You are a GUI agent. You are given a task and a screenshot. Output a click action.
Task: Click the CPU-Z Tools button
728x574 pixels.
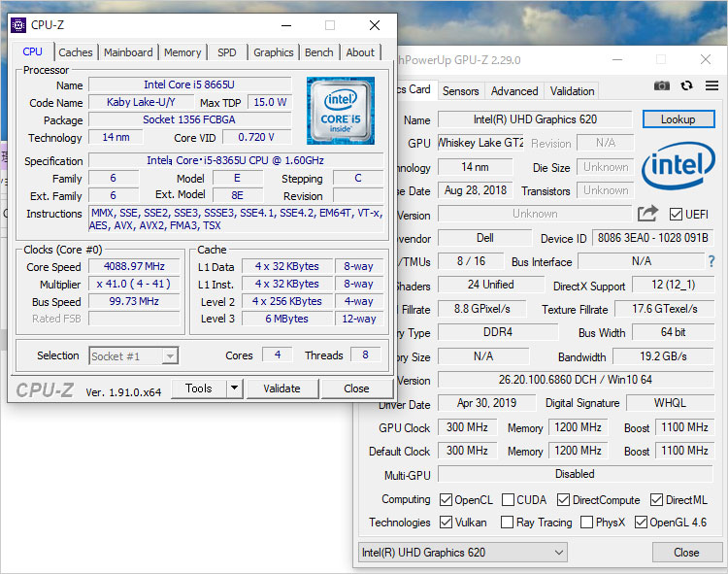199,388
